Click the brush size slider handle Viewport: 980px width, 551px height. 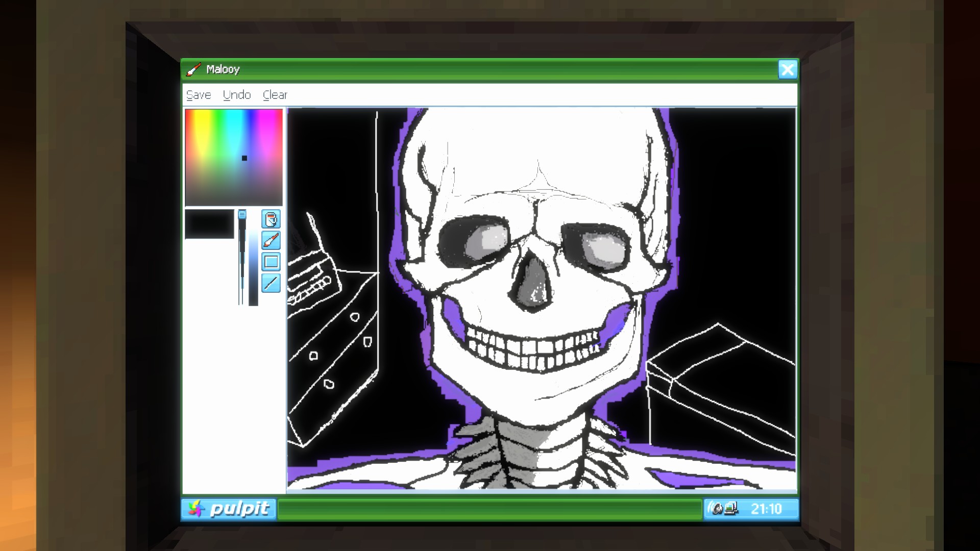(x=242, y=215)
